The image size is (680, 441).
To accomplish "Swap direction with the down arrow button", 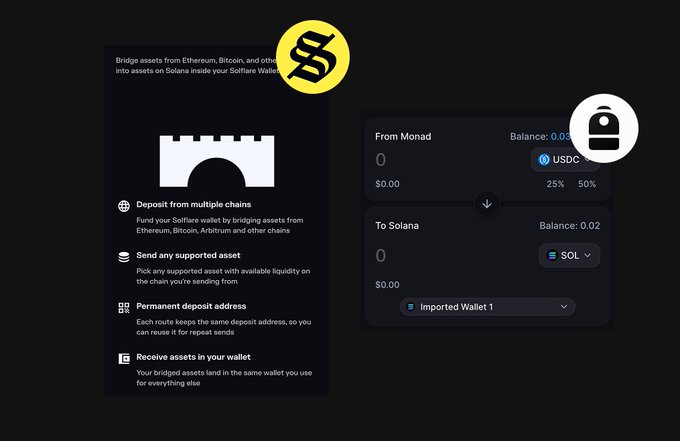I will [x=487, y=204].
